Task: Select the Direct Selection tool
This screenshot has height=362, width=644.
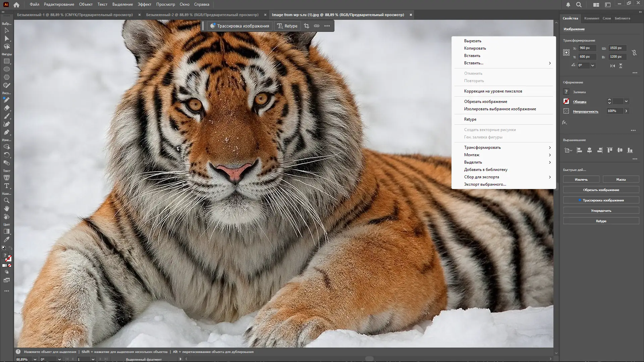Action: point(7,39)
